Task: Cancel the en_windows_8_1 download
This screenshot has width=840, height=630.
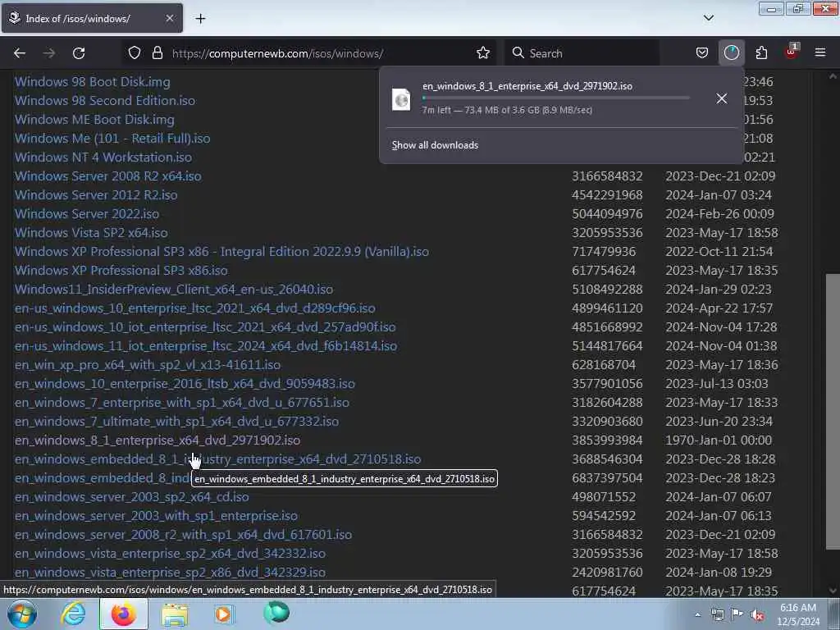Action: click(x=722, y=98)
